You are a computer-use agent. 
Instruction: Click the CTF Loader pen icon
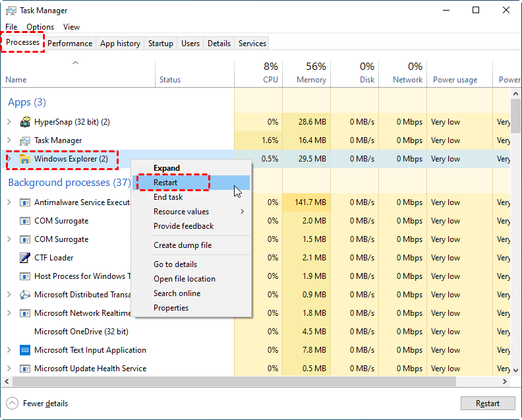(x=26, y=258)
